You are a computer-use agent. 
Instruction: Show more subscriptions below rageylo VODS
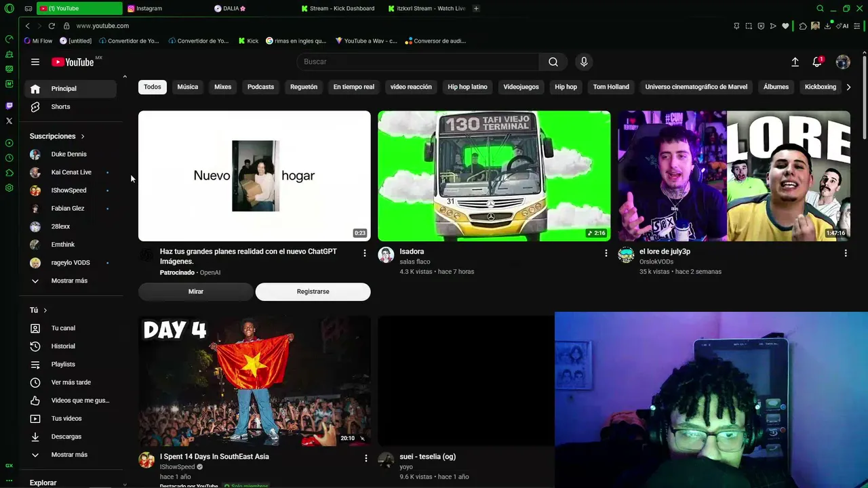[71, 281]
